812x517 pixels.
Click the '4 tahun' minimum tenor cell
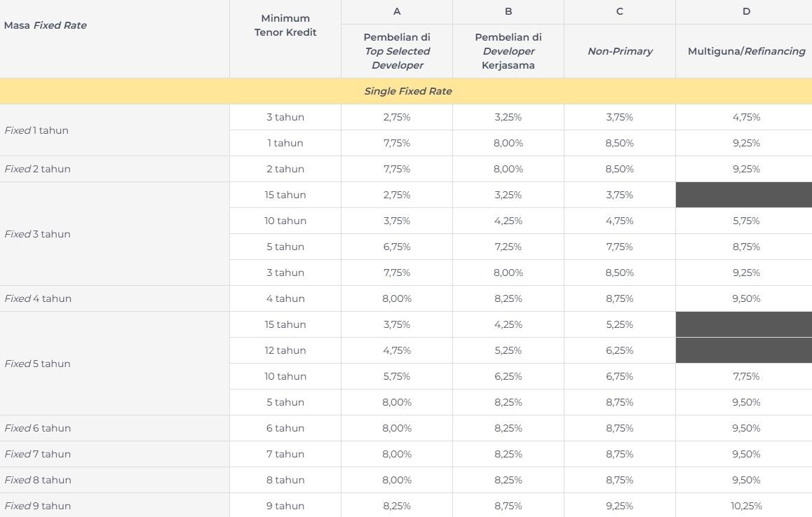[x=285, y=298]
